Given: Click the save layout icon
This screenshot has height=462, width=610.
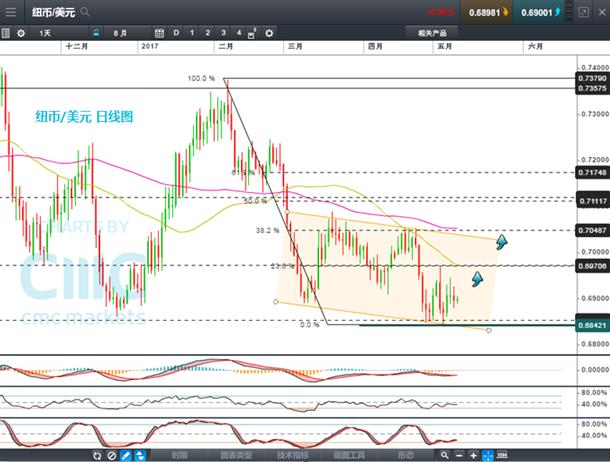Looking at the screenshot, I should click(x=252, y=34).
